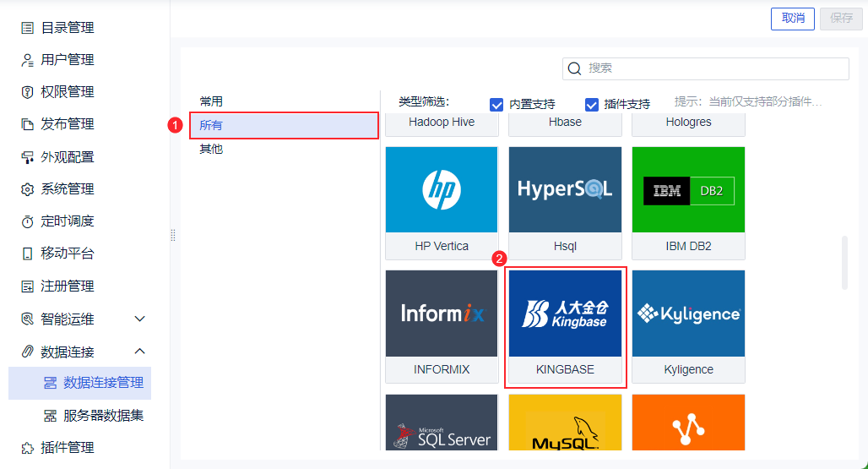The image size is (868, 469).
Task: Go to 服务器数据集 submenu item
Action: tap(103, 415)
